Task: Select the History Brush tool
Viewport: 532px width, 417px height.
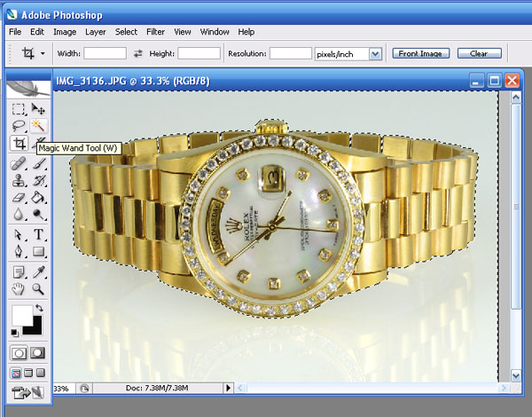Action: click(38, 181)
